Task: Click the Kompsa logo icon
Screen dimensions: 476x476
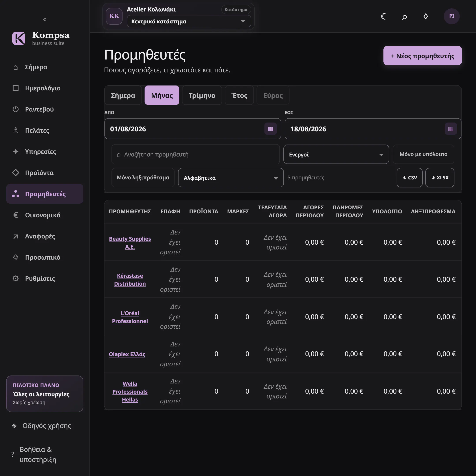Action: [x=19, y=38]
